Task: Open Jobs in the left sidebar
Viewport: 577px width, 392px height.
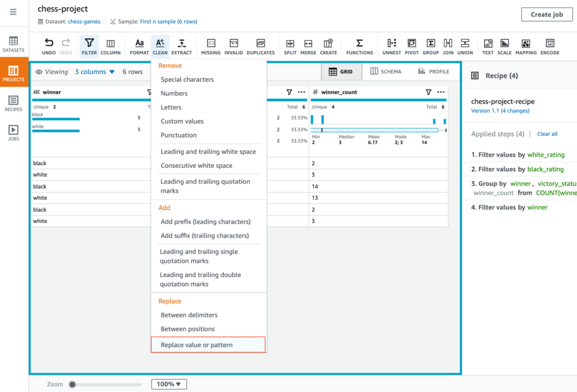Action: (x=13, y=133)
